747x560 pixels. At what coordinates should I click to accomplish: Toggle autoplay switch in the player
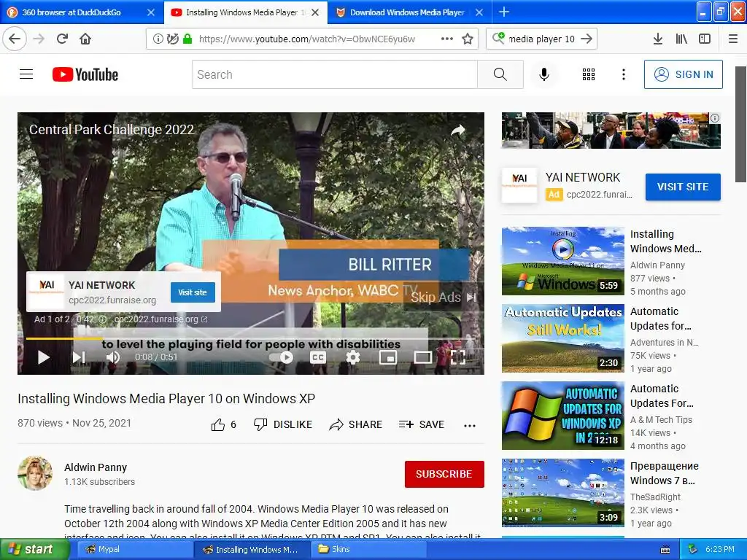coord(282,357)
